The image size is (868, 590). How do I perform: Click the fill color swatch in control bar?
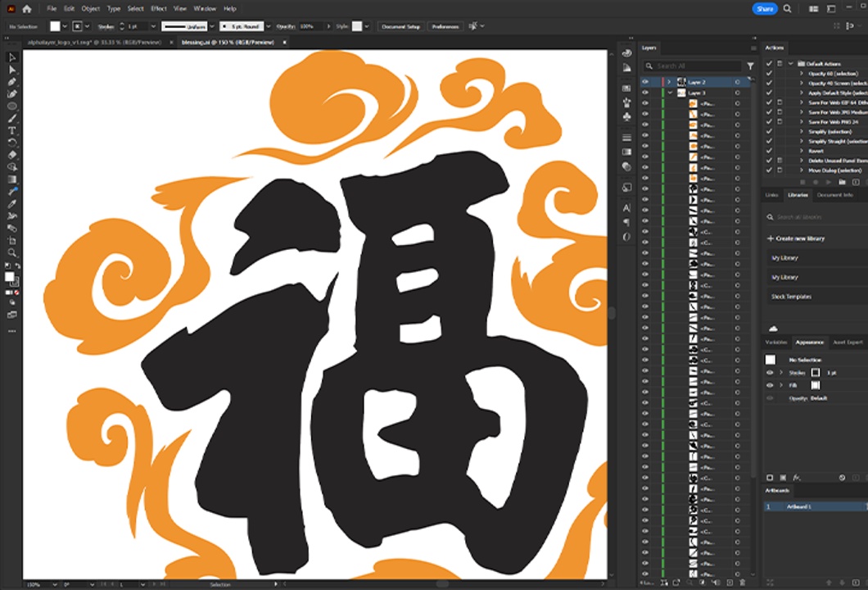[x=55, y=27]
